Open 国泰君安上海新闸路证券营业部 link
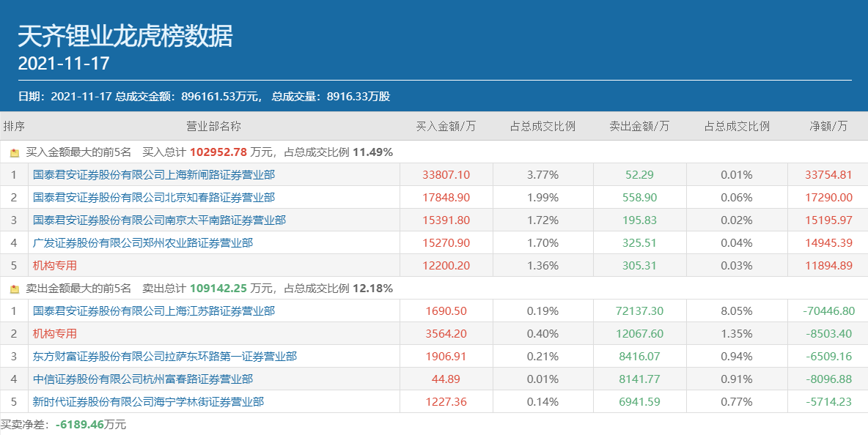 coord(154,175)
